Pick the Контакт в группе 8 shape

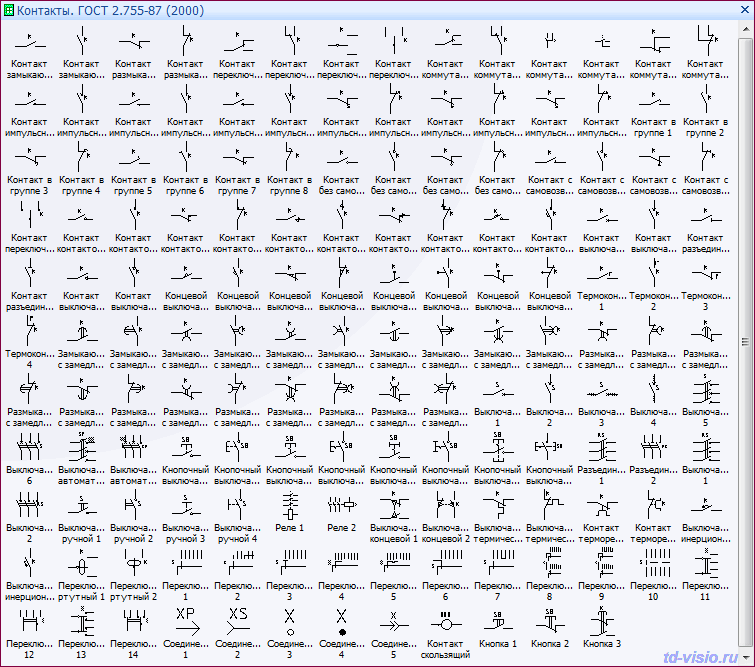[289, 158]
